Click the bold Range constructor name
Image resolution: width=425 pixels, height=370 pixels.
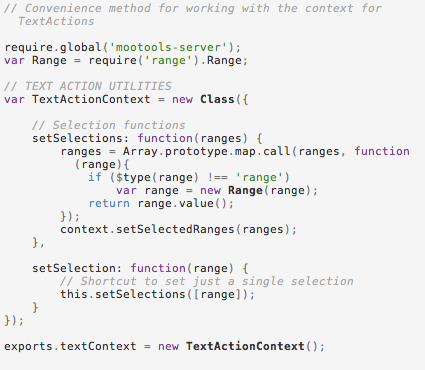(x=245, y=190)
